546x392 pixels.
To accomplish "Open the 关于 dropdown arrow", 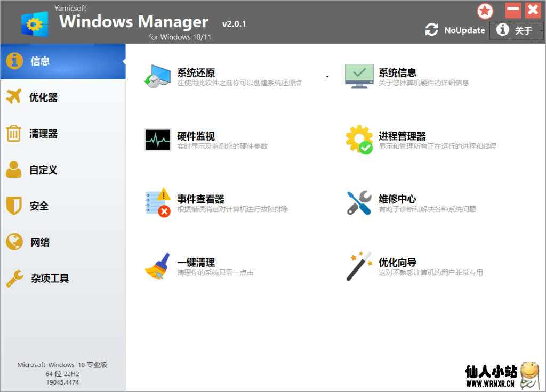I will 542,30.
